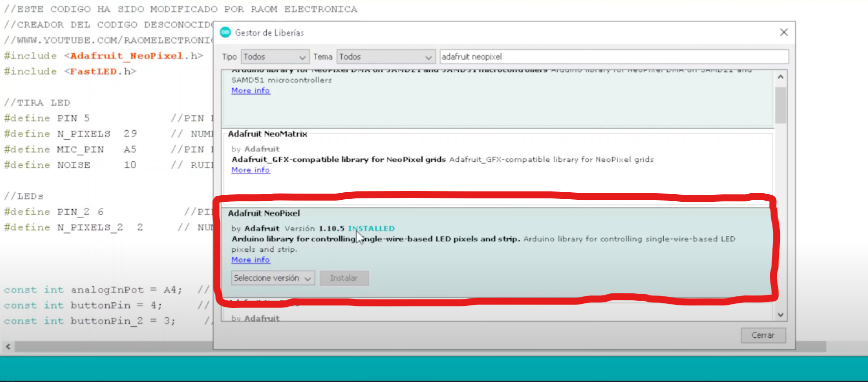Click the '#define N_PIXELS 29' line
This screenshot has height=382, width=868.
70,134
